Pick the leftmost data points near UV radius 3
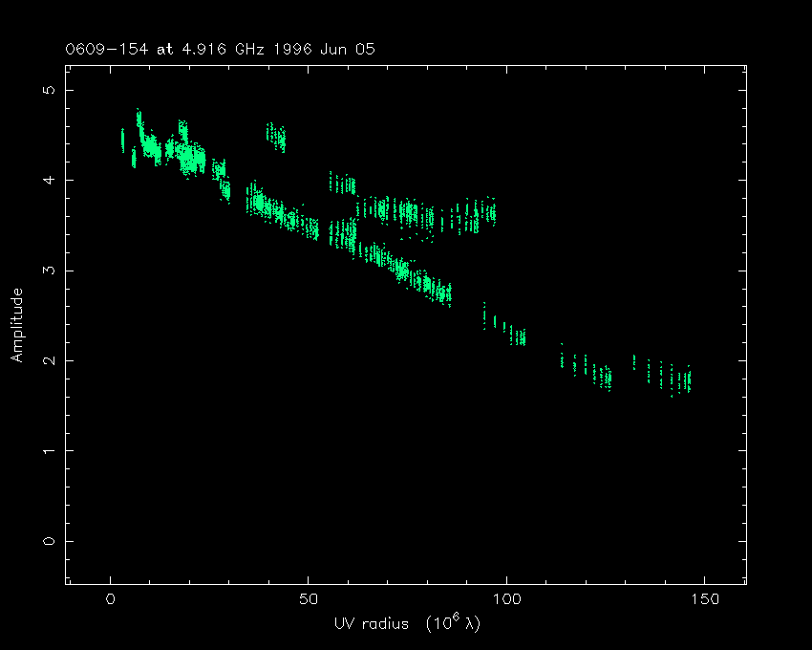Image resolution: width=812 pixels, height=650 pixels. (x=122, y=140)
